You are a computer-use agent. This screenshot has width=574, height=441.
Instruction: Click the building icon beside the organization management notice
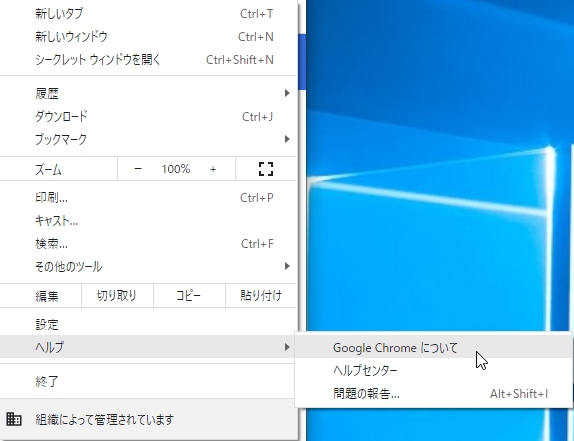(14, 419)
